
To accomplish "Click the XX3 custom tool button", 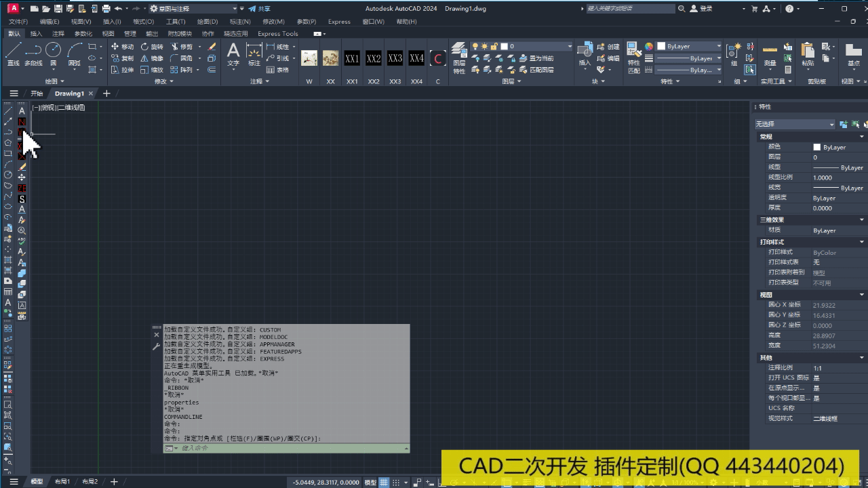I will [x=395, y=58].
